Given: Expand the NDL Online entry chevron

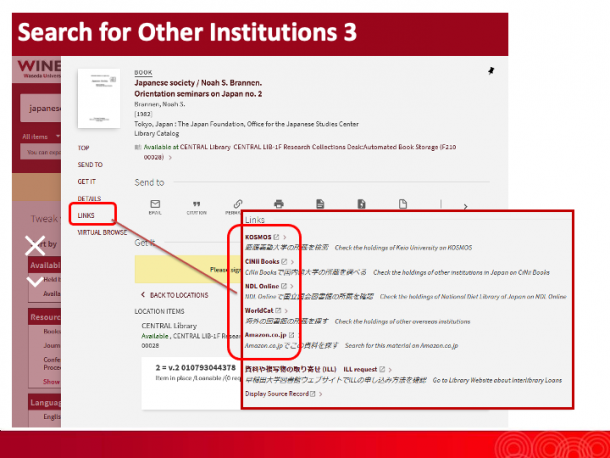Looking at the screenshot, I should point(292,286).
